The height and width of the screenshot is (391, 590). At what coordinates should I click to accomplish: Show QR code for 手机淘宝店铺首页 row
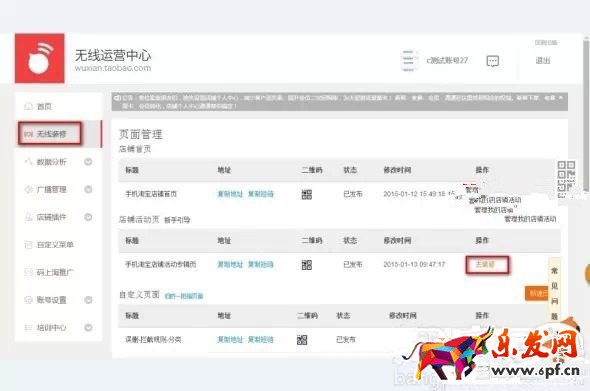tap(307, 194)
